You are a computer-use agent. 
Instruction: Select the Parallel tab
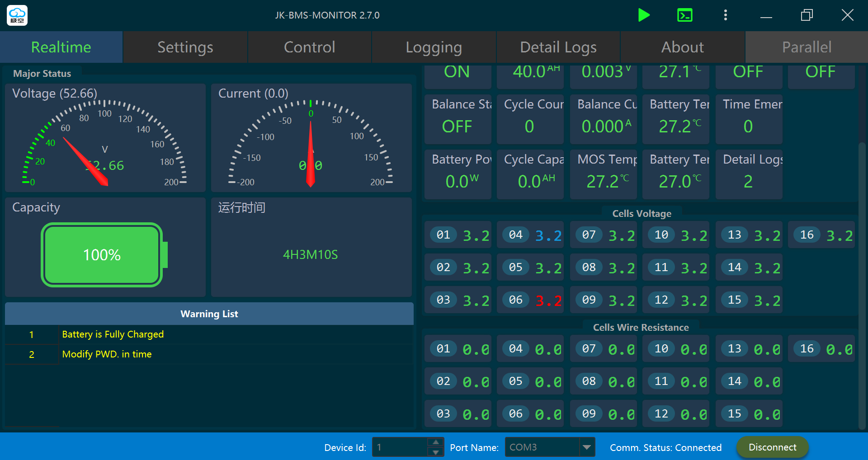point(807,47)
